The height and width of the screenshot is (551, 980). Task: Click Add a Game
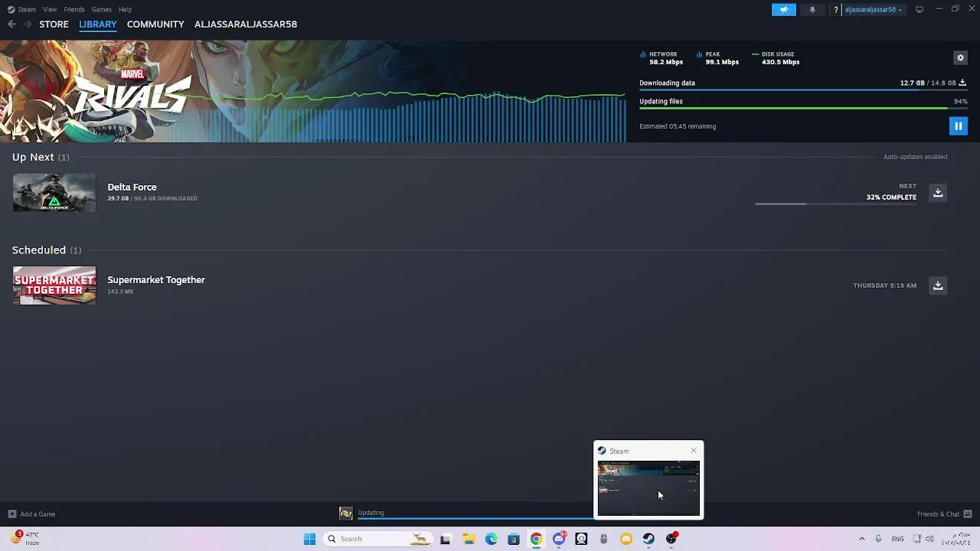(31, 514)
